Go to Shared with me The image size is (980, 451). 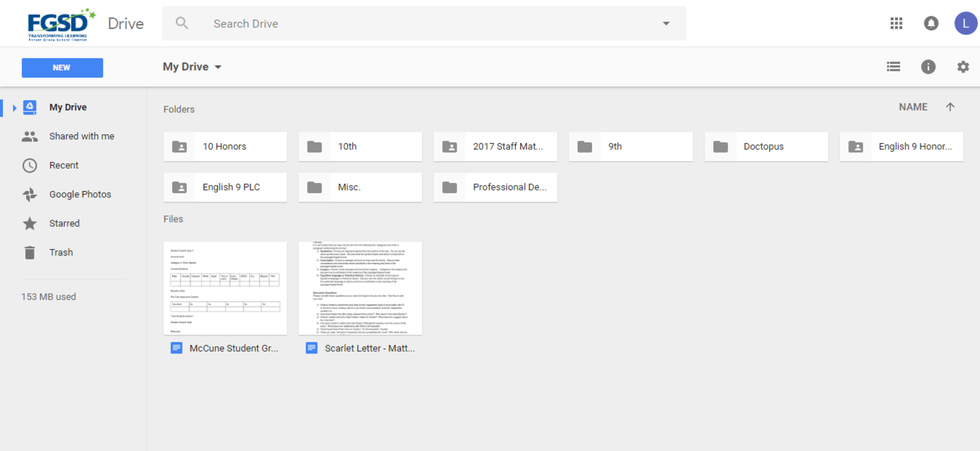(81, 136)
